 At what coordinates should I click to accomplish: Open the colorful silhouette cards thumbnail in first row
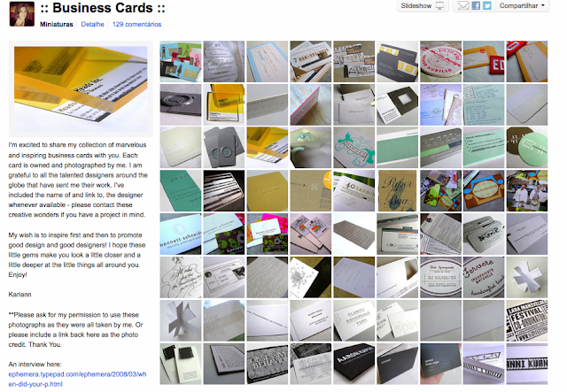(x=181, y=61)
